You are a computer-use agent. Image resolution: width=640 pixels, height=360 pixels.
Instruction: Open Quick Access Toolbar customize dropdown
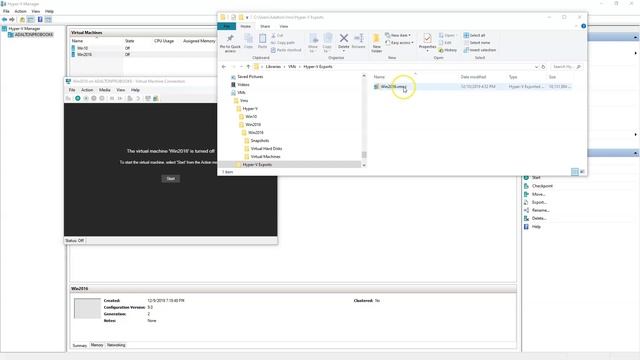247,18
